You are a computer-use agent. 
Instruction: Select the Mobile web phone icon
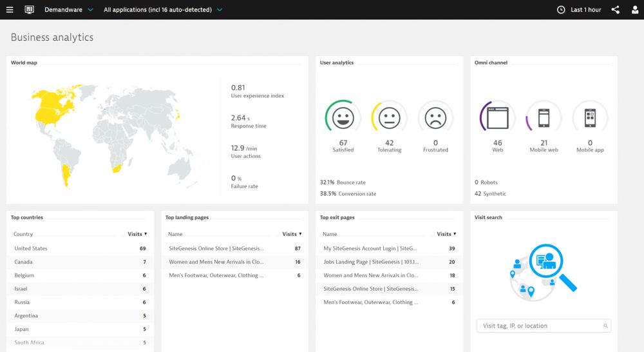544,118
